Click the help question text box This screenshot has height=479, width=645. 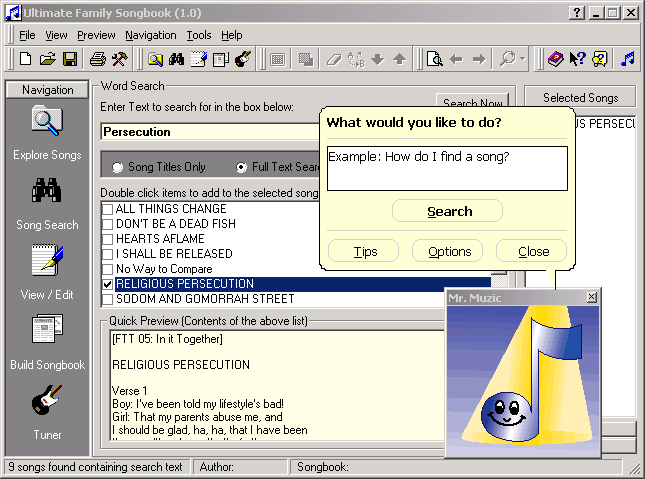447,168
